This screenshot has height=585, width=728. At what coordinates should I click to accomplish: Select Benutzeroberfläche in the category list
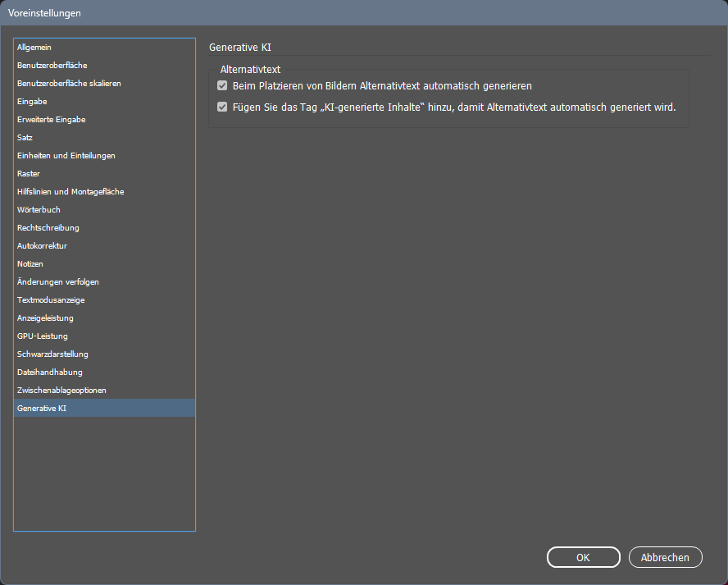tap(52, 66)
